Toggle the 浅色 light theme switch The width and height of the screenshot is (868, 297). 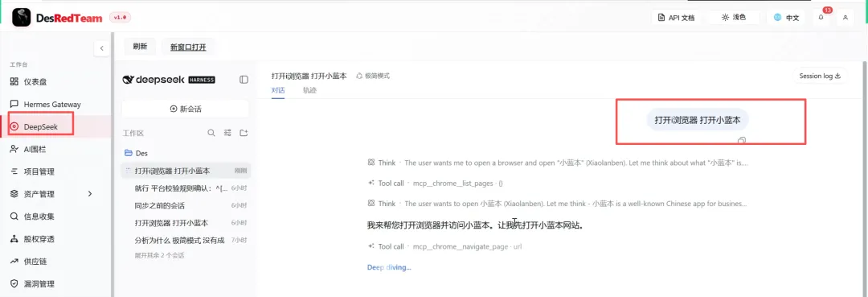pyautogui.click(x=734, y=17)
